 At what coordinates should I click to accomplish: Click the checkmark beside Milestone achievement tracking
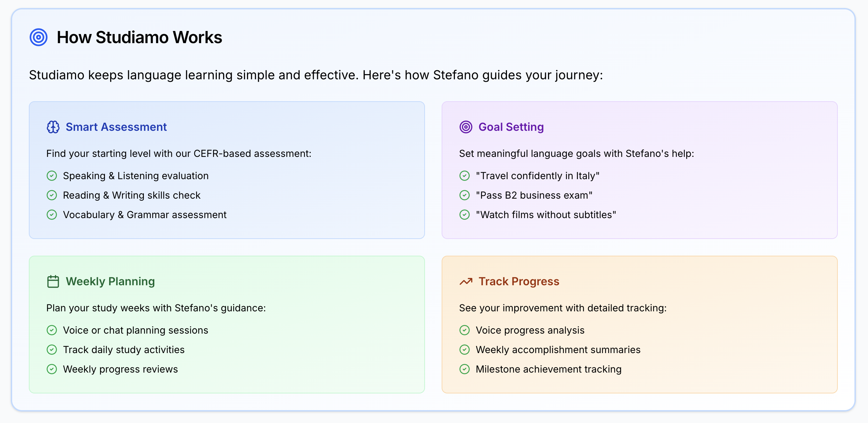point(465,369)
